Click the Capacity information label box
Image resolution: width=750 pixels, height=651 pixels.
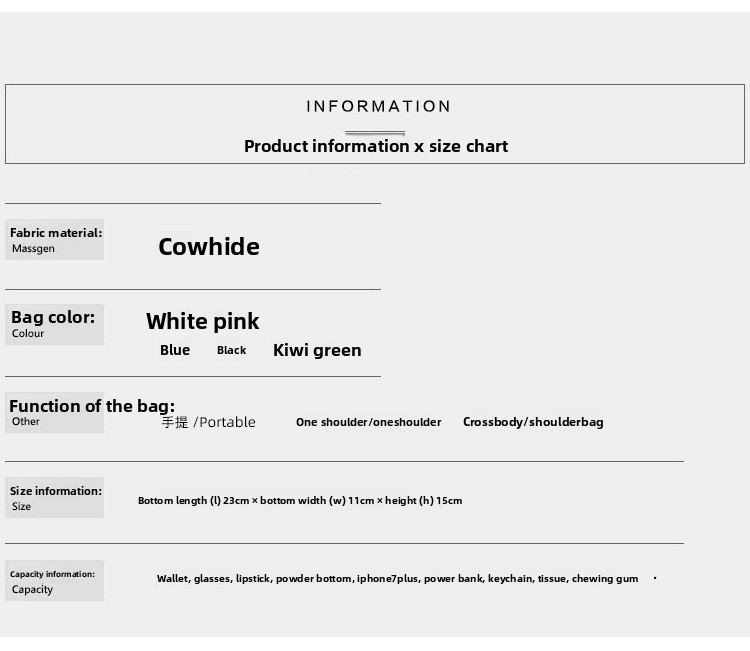point(55,581)
